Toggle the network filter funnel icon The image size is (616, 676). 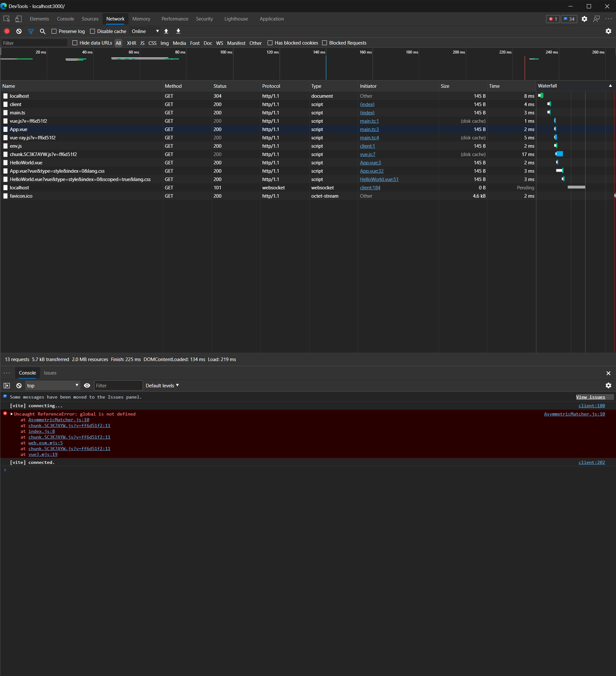[31, 31]
